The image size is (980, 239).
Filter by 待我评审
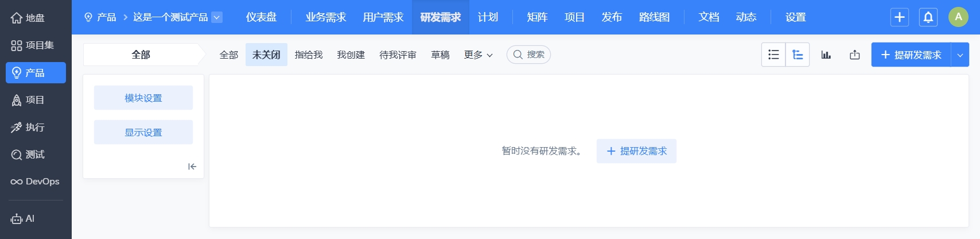[x=398, y=55]
